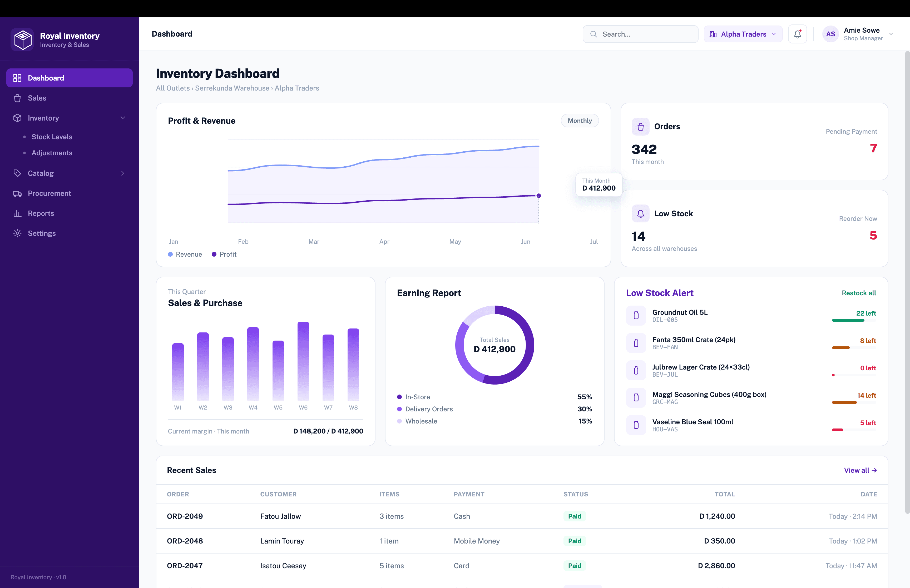Toggle the Profit legend series
The width and height of the screenshot is (910, 588).
point(224,254)
